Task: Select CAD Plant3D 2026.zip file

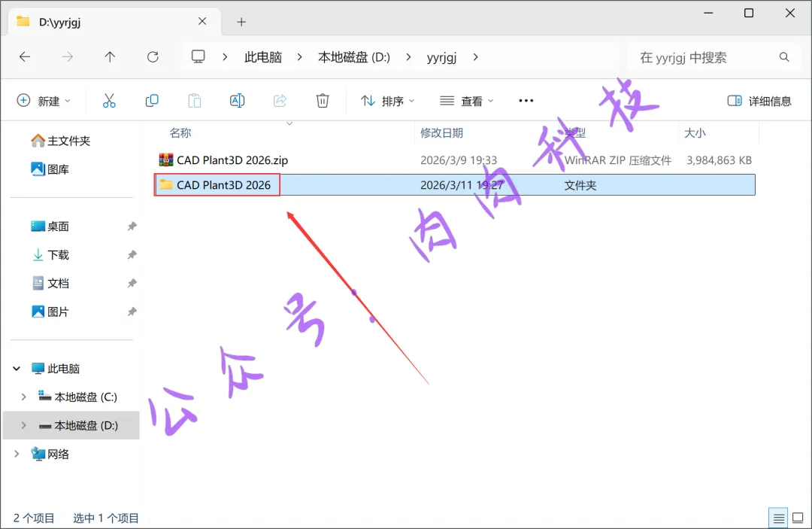Action: tap(232, 160)
